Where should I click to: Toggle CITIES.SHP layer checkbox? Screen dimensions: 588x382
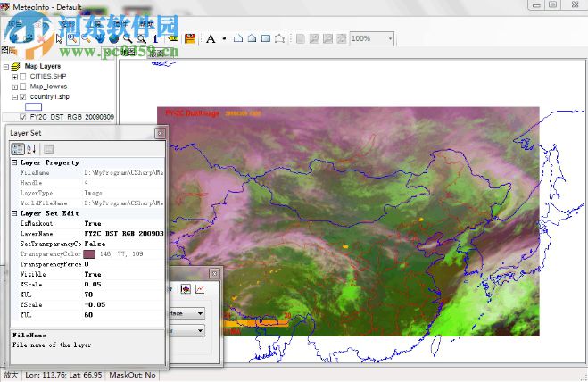click(23, 77)
